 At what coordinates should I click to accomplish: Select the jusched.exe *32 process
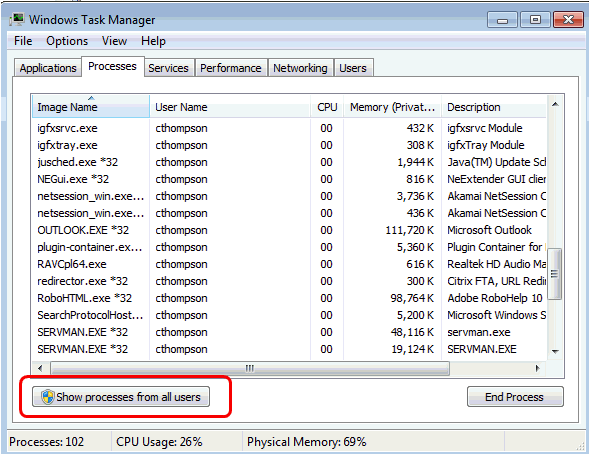[x=289, y=162]
